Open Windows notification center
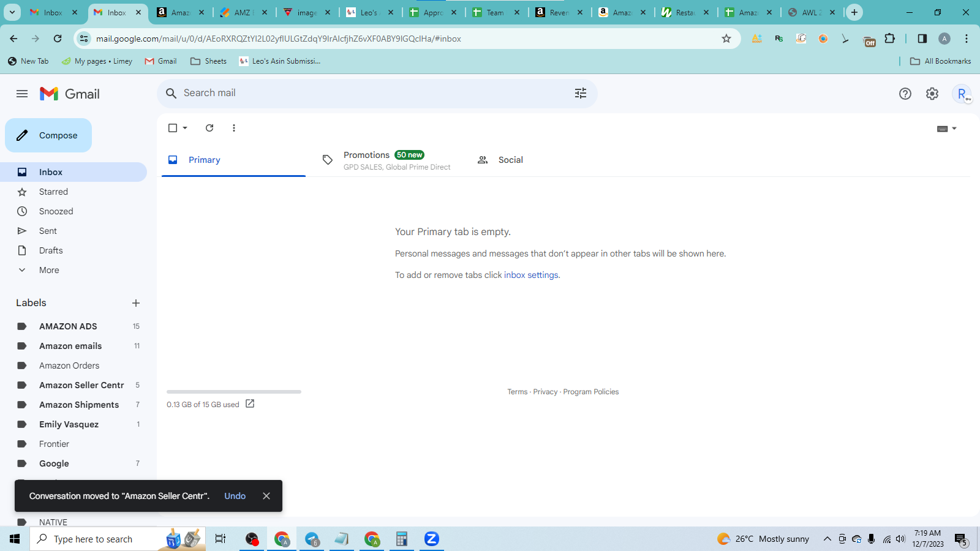 click(960, 539)
